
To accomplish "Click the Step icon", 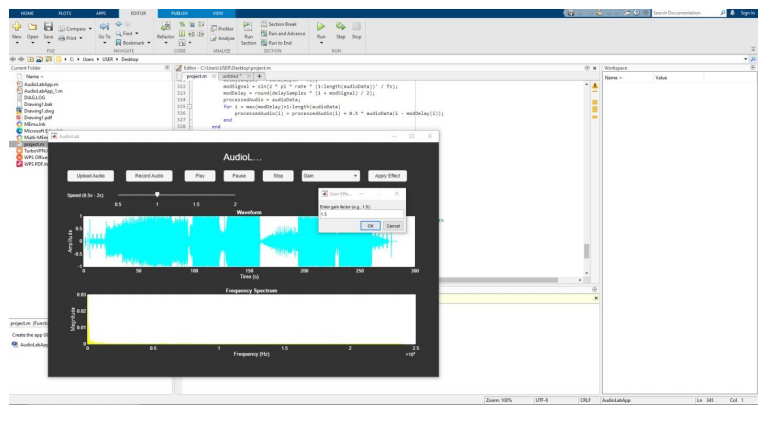I will [x=340, y=26].
